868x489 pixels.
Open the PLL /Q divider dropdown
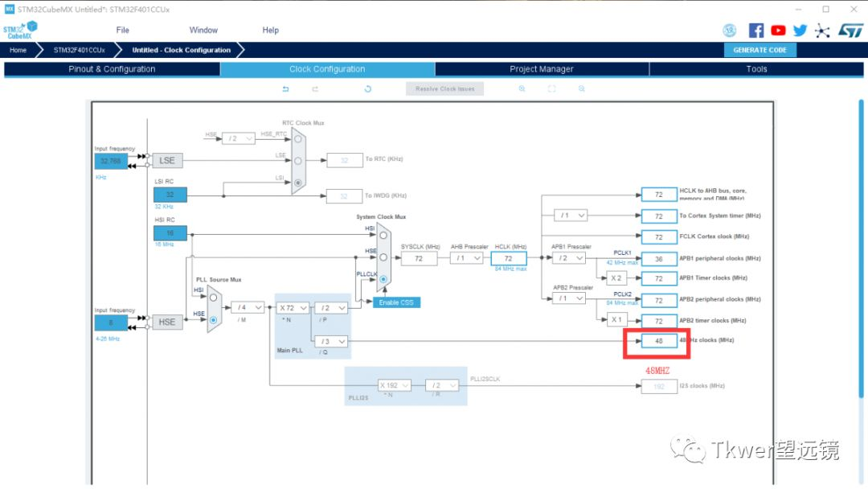tap(331, 342)
